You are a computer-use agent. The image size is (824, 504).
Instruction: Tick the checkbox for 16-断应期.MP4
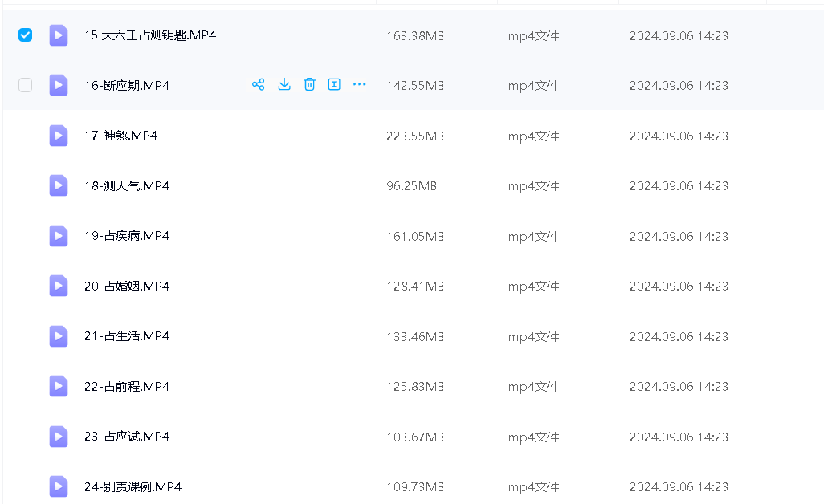(x=26, y=85)
